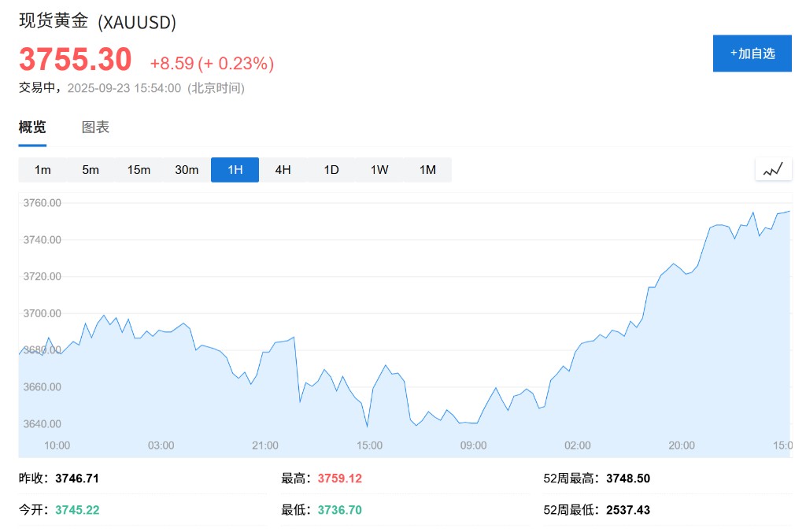Click the 15:00 time label on chart axis

(x=369, y=445)
